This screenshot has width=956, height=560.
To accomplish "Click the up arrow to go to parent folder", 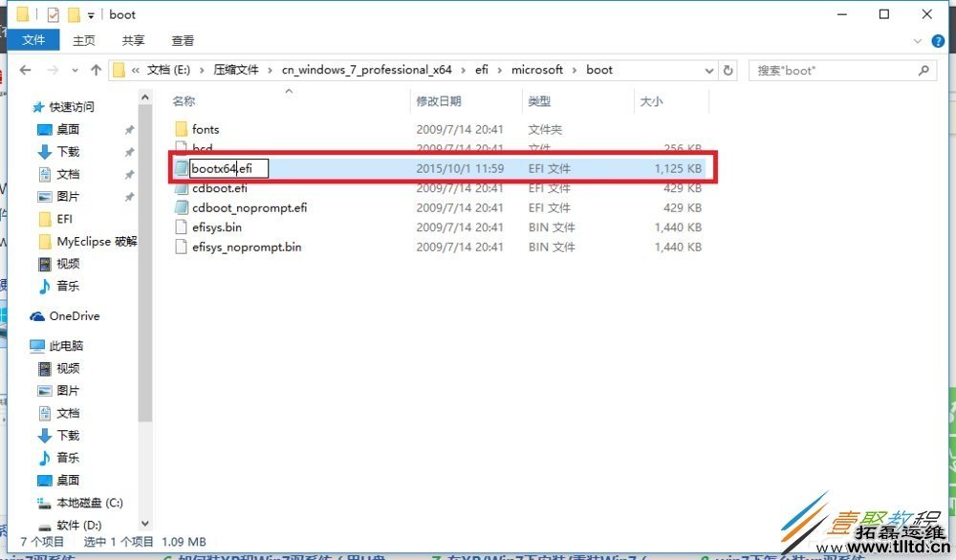I will (96, 69).
